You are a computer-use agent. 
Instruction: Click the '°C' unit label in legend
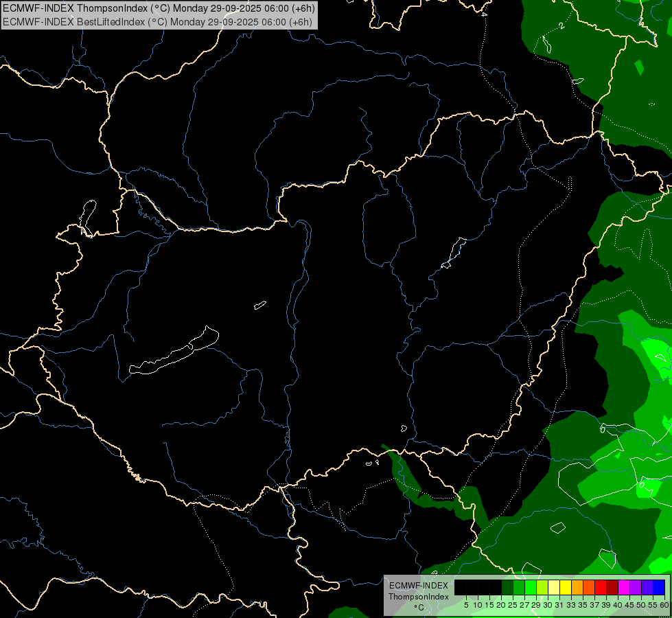[419, 608]
